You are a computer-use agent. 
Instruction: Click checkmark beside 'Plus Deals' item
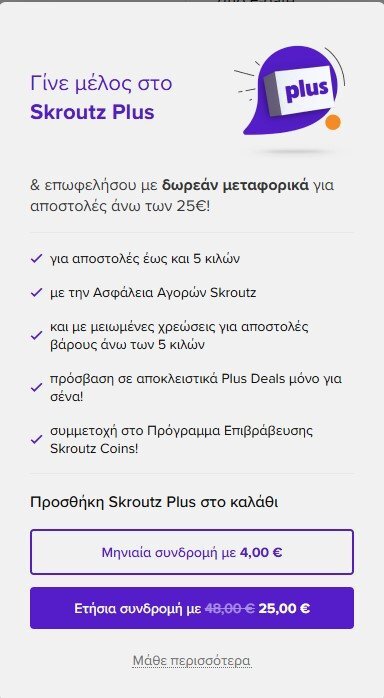pos(36,388)
